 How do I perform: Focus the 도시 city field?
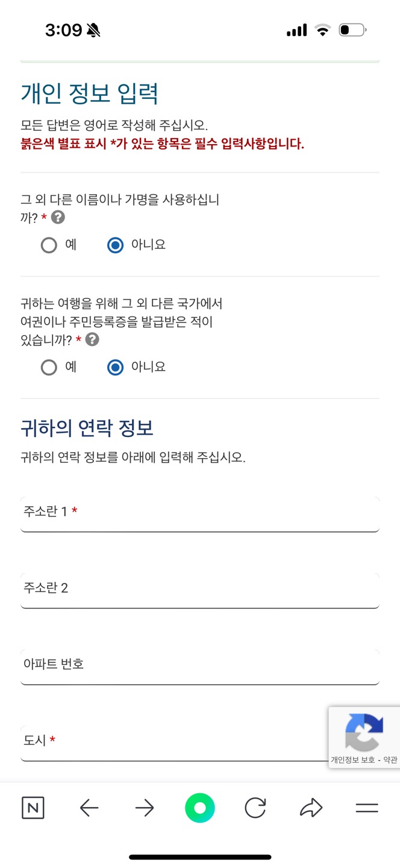pos(175,743)
